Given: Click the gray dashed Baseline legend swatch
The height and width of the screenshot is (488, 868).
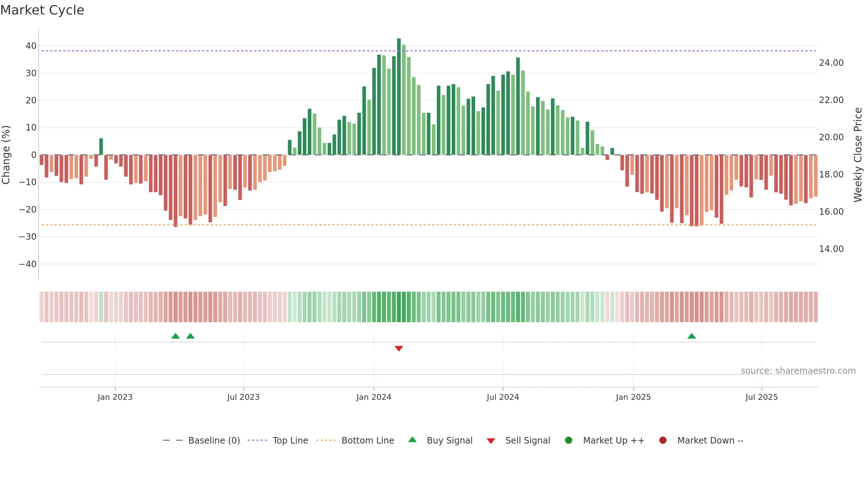Looking at the screenshot, I should pos(173,440).
